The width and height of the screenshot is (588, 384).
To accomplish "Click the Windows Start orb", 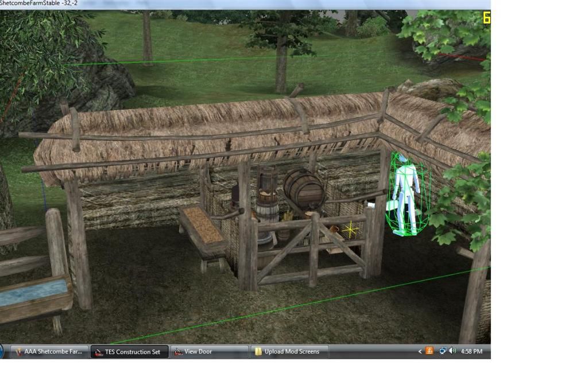I will tap(2, 352).
